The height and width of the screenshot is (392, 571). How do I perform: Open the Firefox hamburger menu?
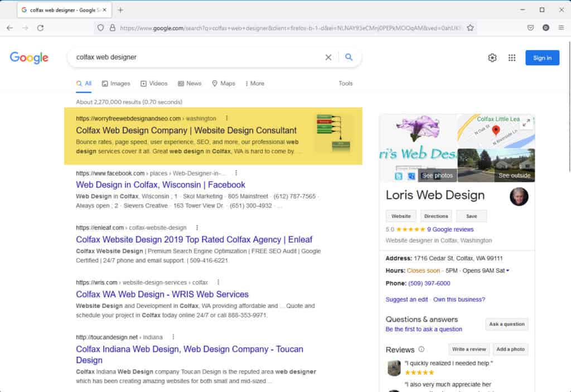click(561, 28)
